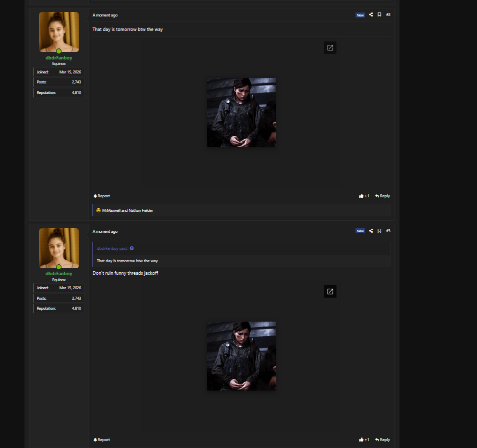Reply to post #2
The width and height of the screenshot is (477, 448).
tap(382, 196)
